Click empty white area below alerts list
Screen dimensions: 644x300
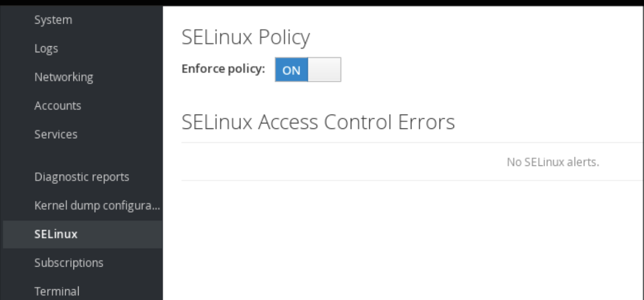click(x=401, y=241)
